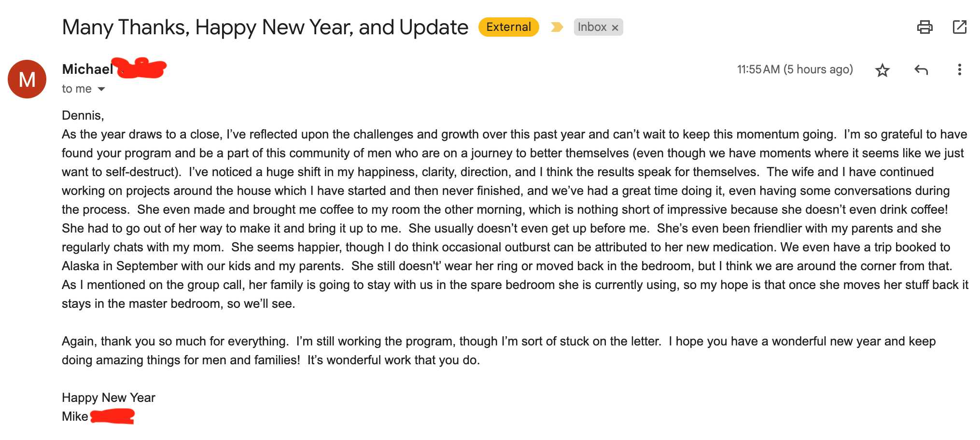Remove the Inbox label with its X

pyautogui.click(x=615, y=28)
